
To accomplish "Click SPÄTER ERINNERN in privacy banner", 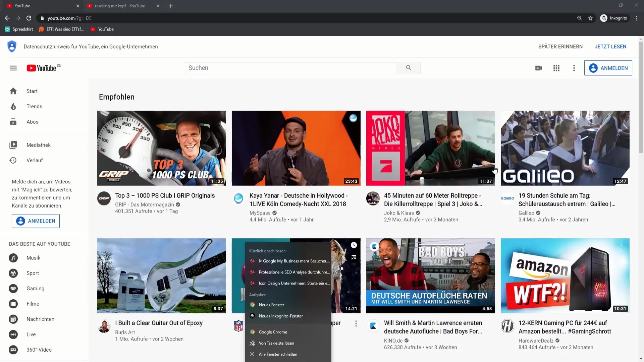I will point(560,47).
